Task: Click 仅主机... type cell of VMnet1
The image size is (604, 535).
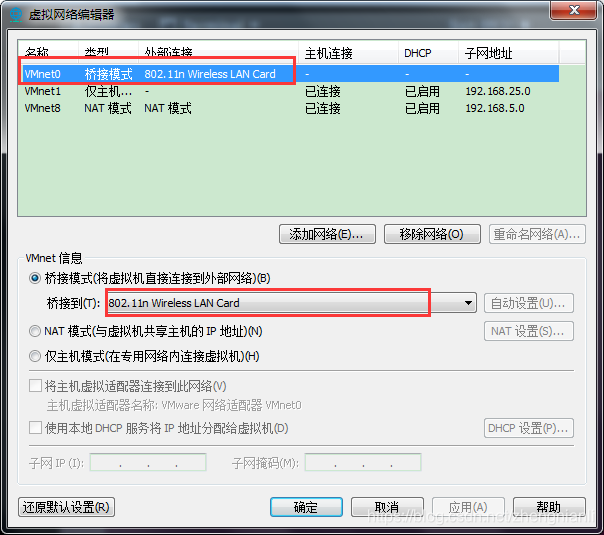Action: coord(108,91)
